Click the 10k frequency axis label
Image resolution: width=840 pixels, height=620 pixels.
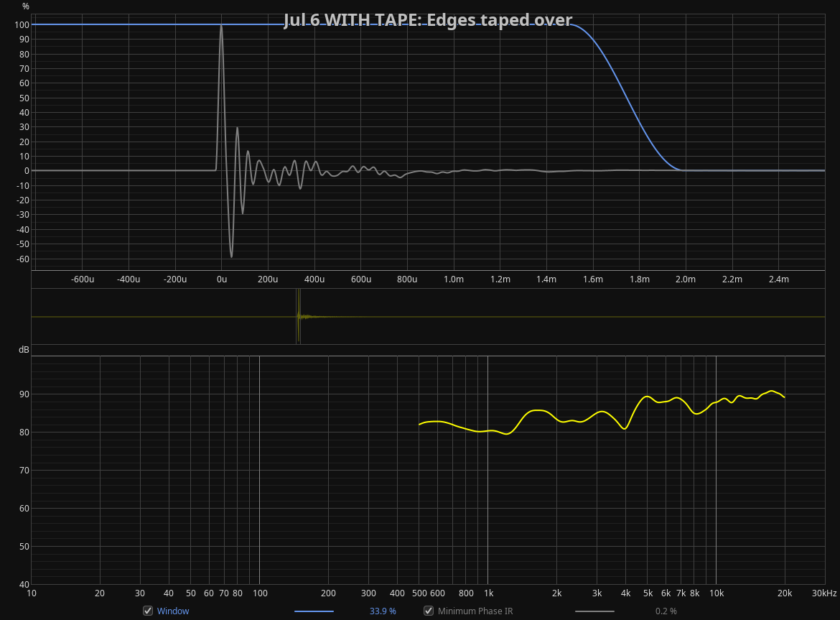coord(717,593)
